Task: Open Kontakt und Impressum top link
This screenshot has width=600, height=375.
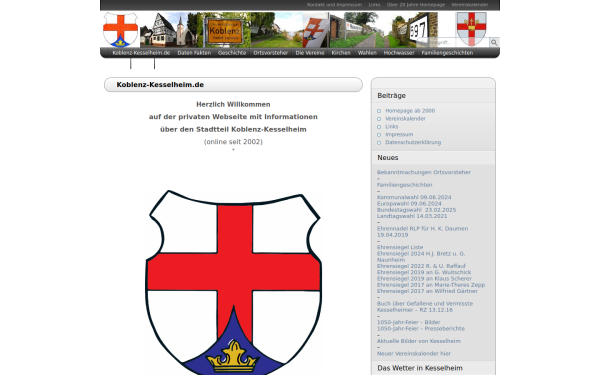Action: point(334,5)
